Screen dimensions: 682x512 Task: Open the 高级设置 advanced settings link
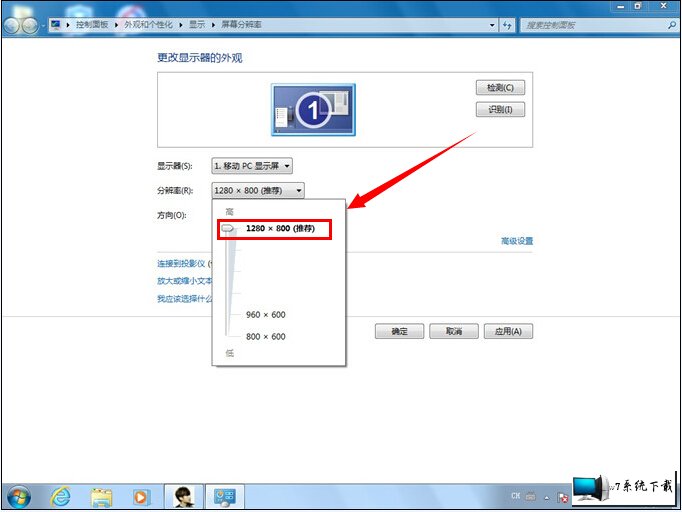click(516, 241)
